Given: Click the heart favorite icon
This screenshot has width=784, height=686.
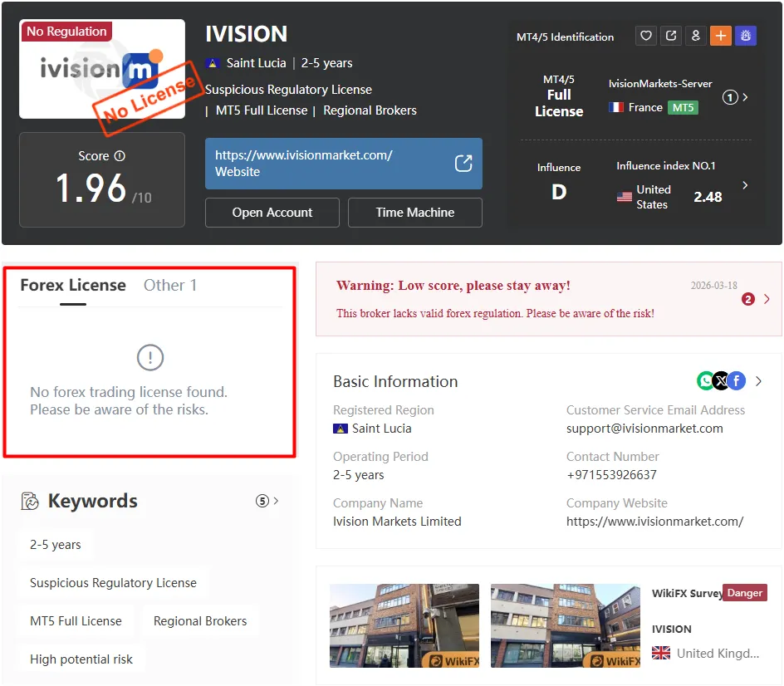Looking at the screenshot, I should [646, 36].
